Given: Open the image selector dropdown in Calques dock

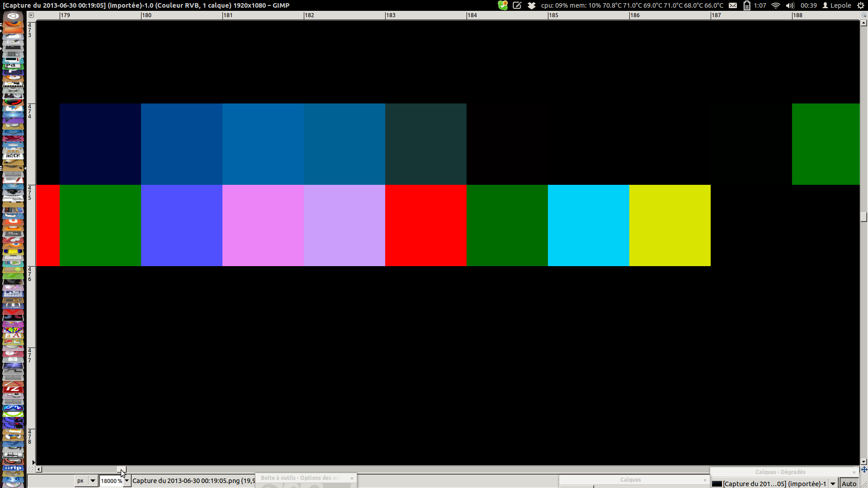Looking at the screenshot, I should pyautogui.click(x=833, y=483).
